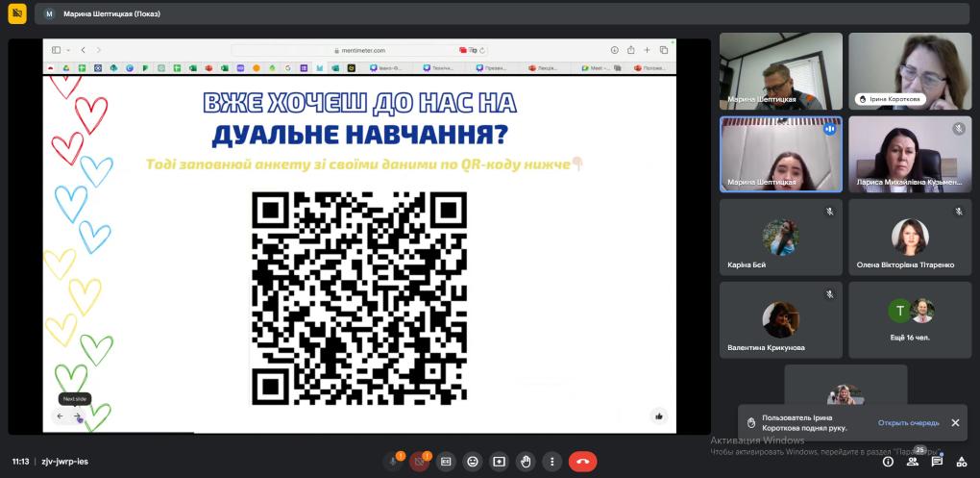Click the QR code on the slide

point(358,298)
